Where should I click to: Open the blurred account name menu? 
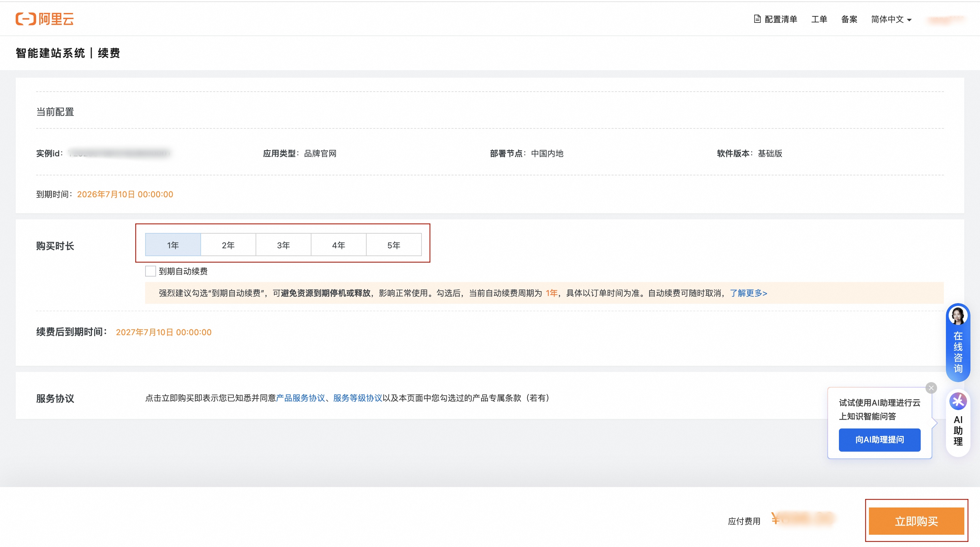tap(946, 19)
